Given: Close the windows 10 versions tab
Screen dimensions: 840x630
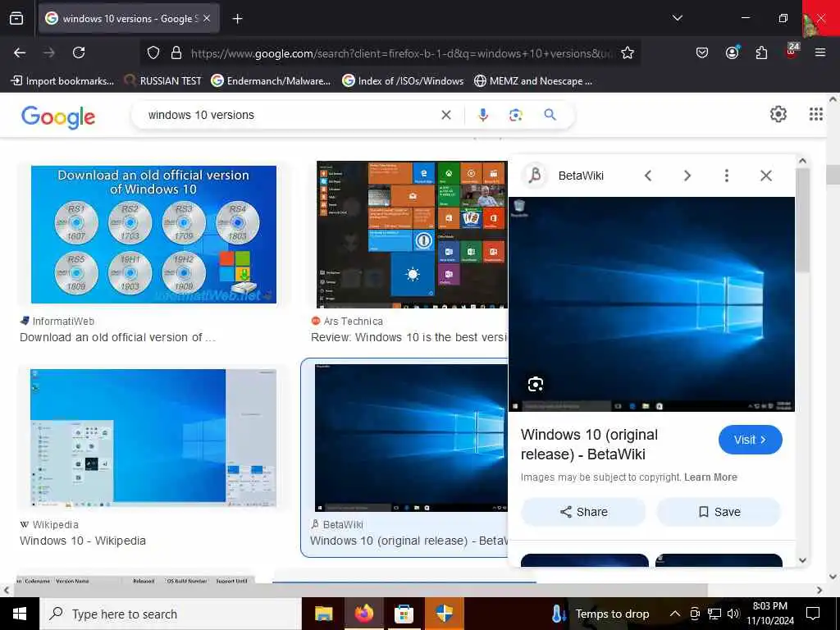Looking at the screenshot, I should point(207,18).
